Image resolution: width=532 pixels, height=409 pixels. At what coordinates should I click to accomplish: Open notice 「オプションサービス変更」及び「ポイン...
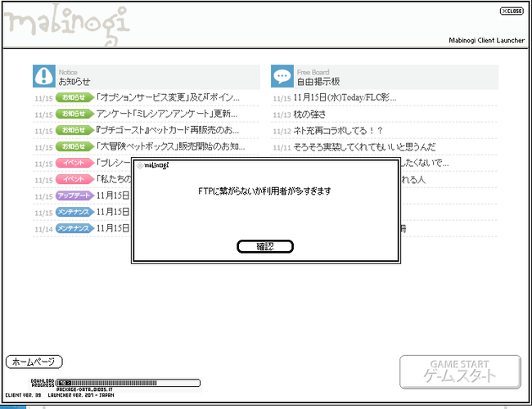tap(168, 97)
